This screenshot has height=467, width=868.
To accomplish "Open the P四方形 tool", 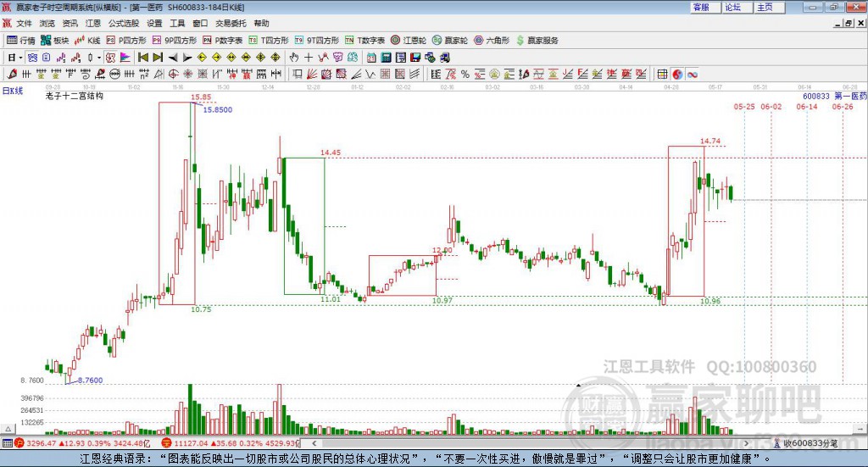I will pyautogui.click(x=126, y=41).
